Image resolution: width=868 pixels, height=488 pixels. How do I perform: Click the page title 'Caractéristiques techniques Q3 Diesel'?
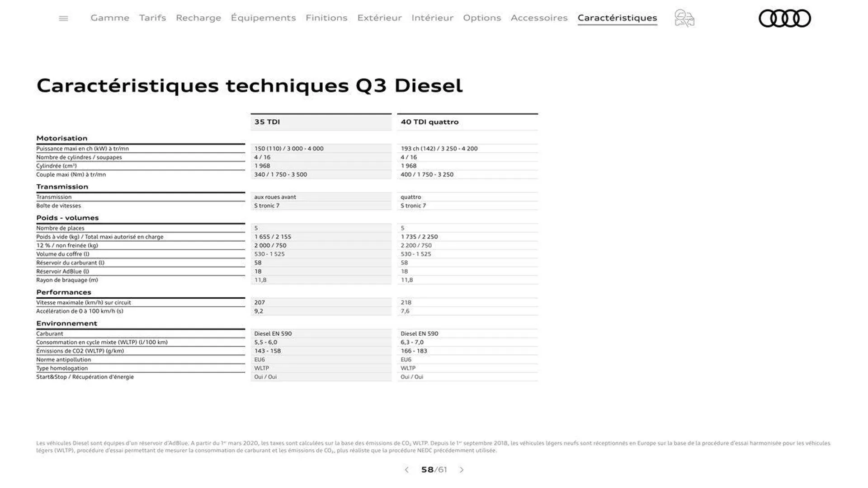tap(250, 85)
